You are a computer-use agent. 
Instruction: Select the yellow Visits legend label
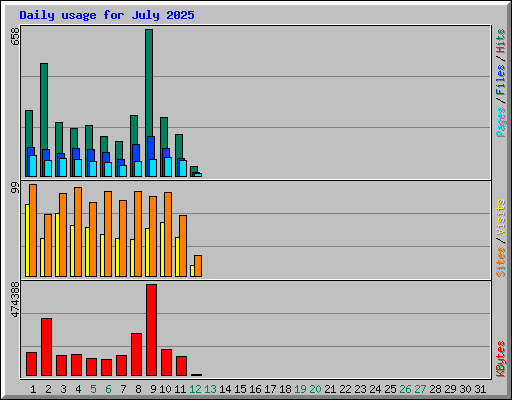click(501, 218)
